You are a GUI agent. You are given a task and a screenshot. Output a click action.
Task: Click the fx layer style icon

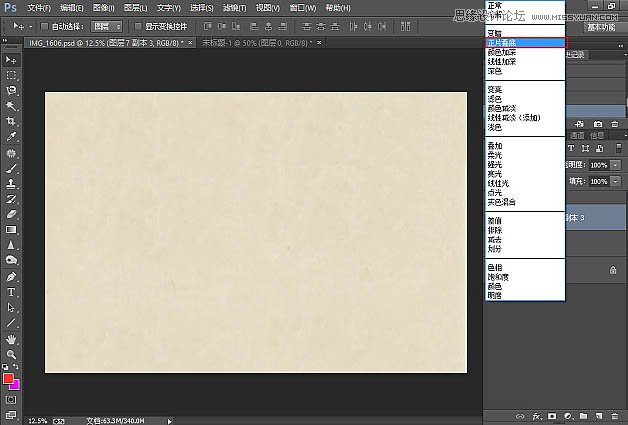coord(536,414)
